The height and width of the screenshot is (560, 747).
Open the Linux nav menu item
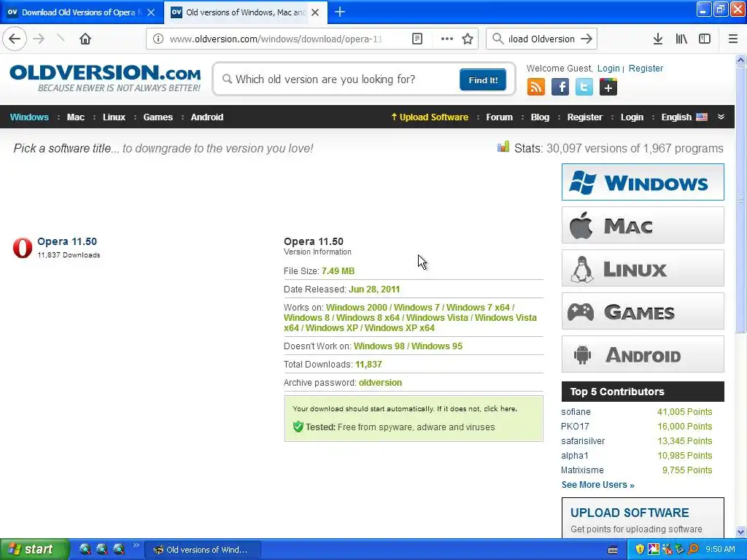pos(115,117)
